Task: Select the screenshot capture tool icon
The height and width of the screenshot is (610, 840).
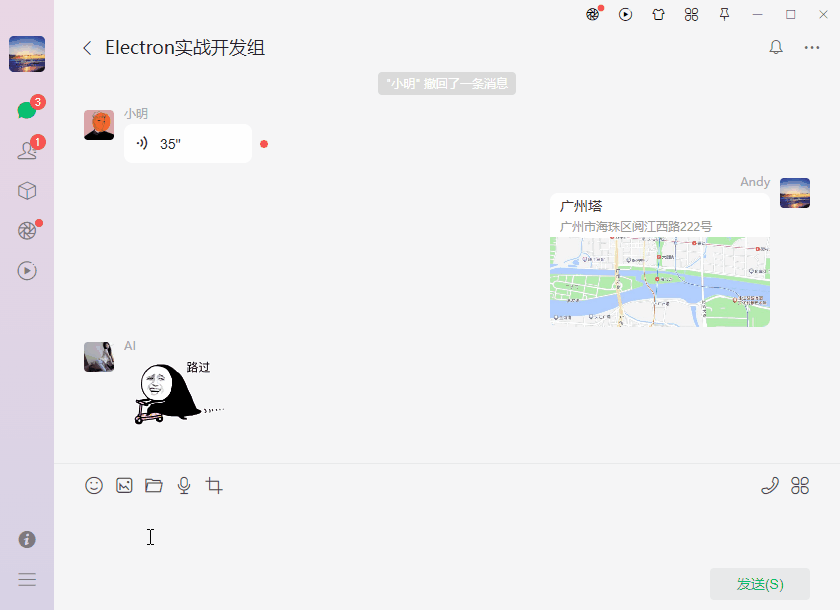Action: [213, 485]
